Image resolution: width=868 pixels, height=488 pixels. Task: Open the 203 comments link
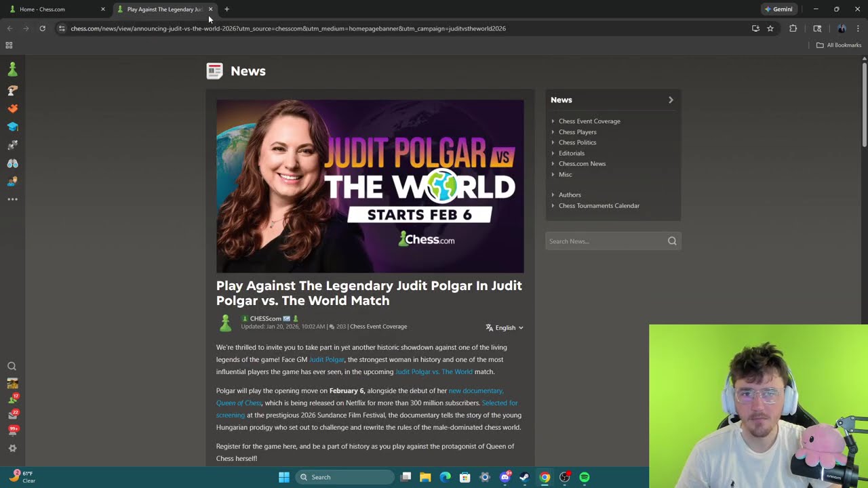pos(338,327)
